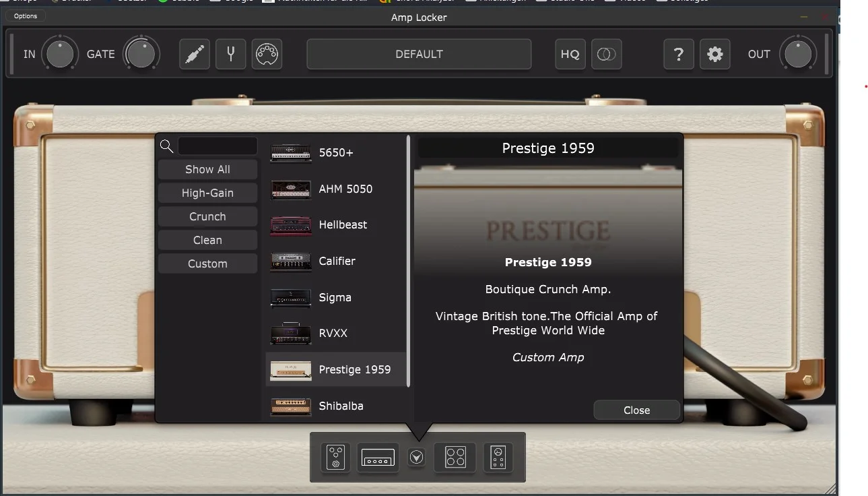
Task: Open the DEFAULT preset selector
Action: 419,54
